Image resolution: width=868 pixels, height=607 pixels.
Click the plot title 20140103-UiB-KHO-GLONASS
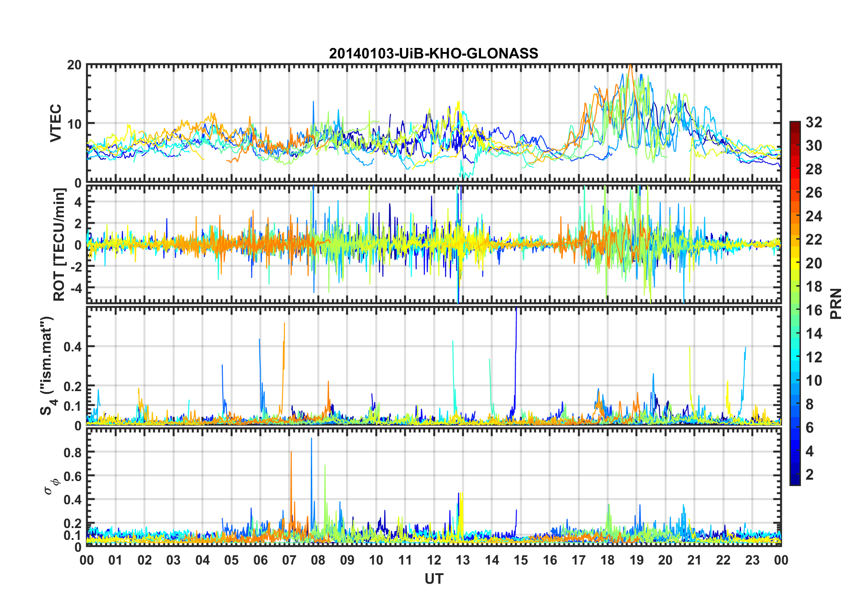pyautogui.click(x=434, y=53)
